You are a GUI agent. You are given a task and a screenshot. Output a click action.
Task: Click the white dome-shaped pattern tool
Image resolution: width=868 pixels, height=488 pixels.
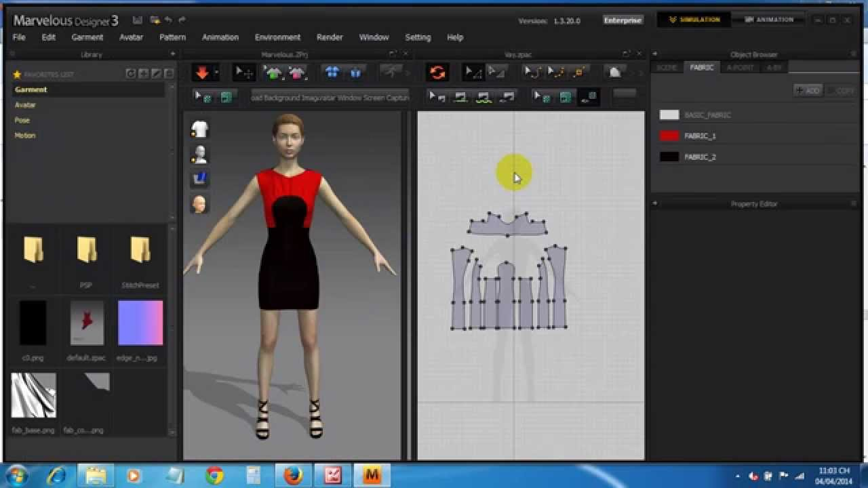tap(614, 73)
